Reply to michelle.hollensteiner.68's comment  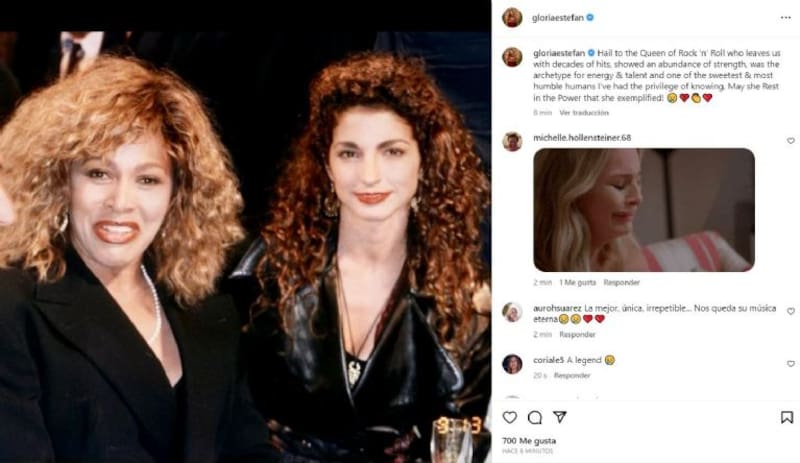point(621,282)
